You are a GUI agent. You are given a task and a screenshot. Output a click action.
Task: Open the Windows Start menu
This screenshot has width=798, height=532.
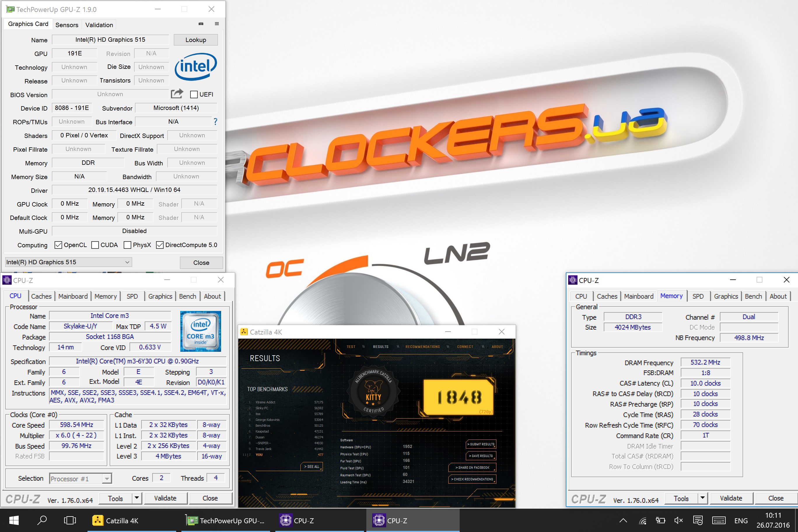pos(14,520)
